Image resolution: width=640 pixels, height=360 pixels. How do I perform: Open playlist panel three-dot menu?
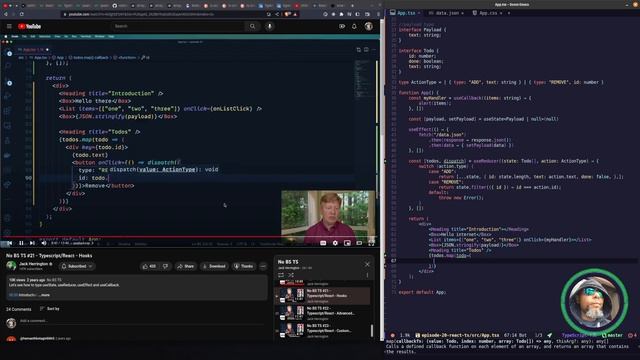(367, 275)
